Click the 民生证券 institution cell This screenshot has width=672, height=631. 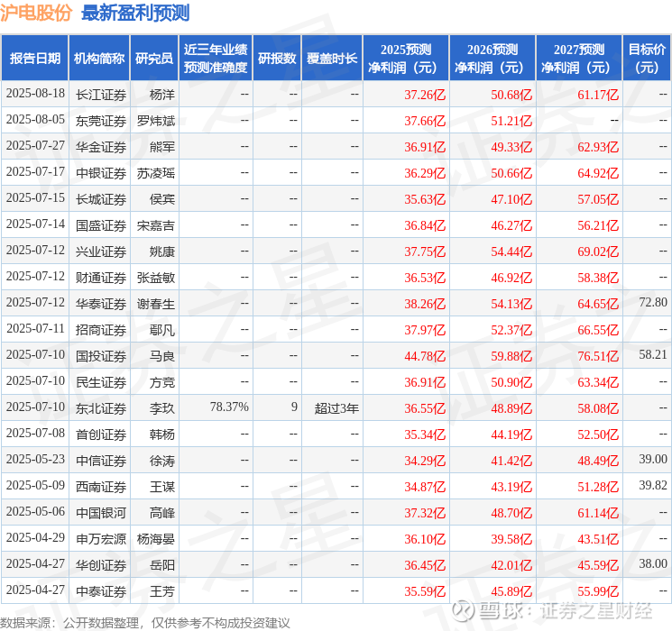101,382
